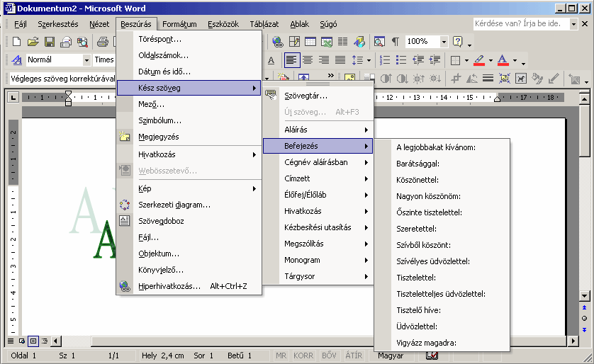Open the Document Map icon

(x=379, y=42)
